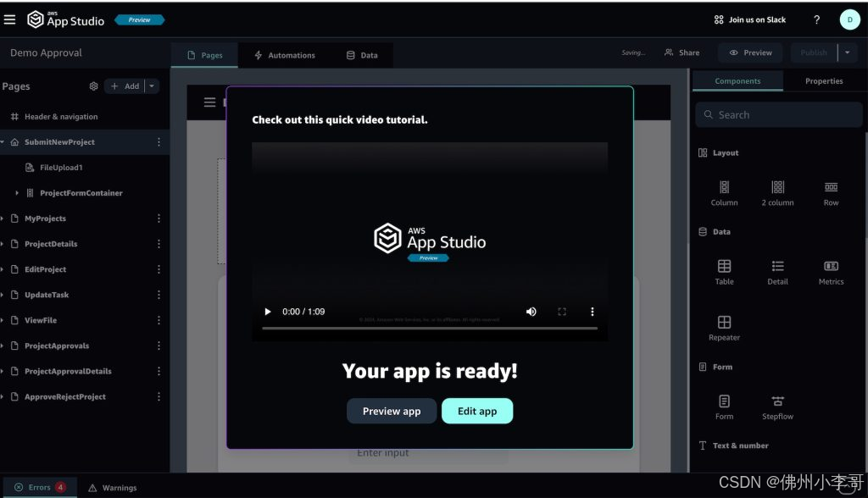Open ProjectDetails page options menu
The image size is (868, 498).
(159, 244)
